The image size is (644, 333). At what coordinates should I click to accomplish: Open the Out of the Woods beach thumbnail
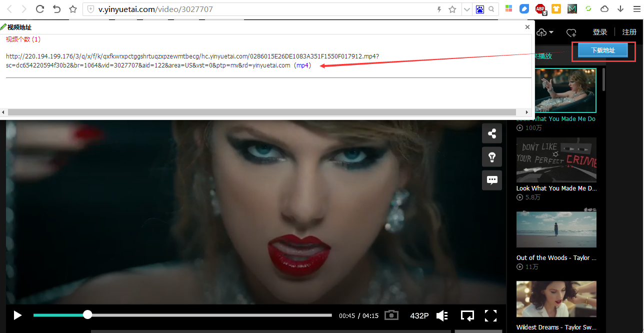[556, 229]
